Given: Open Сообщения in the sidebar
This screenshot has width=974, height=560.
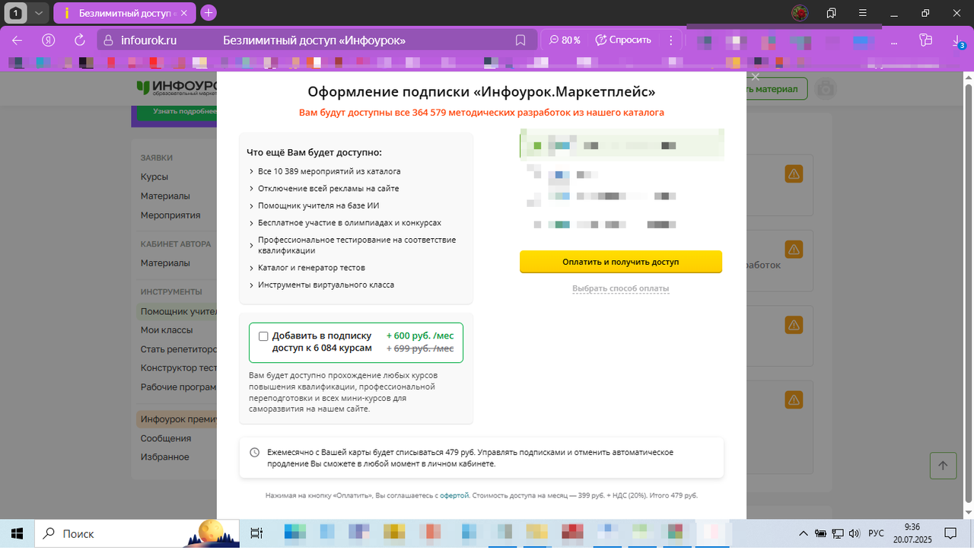Looking at the screenshot, I should (x=166, y=438).
